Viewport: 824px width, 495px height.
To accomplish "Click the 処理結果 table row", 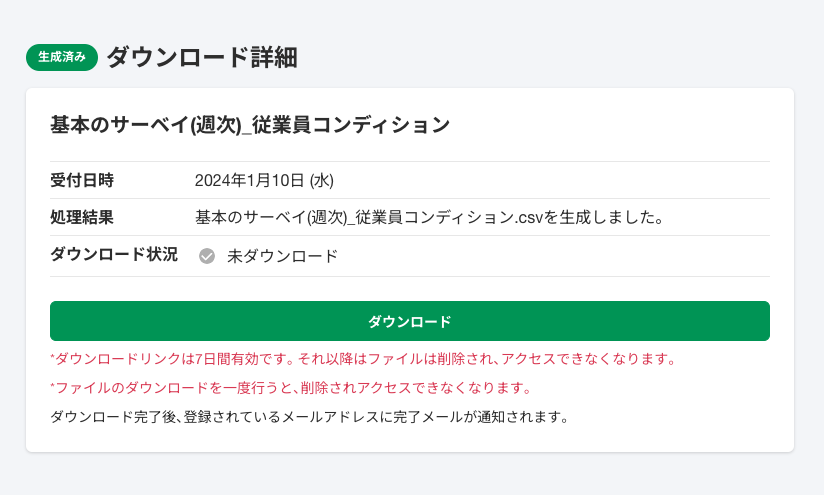I will coord(410,217).
